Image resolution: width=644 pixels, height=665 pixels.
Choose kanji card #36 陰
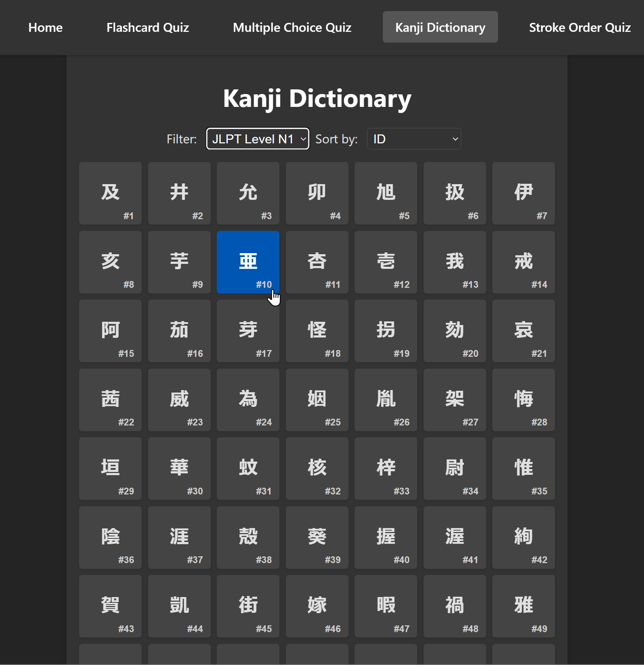point(110,537)
